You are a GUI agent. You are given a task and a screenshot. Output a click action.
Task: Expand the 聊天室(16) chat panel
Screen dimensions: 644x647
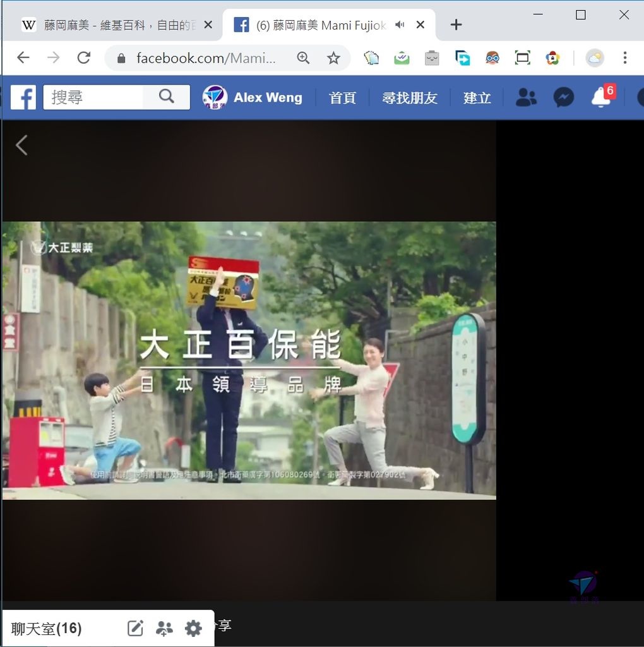coord(46,629)
